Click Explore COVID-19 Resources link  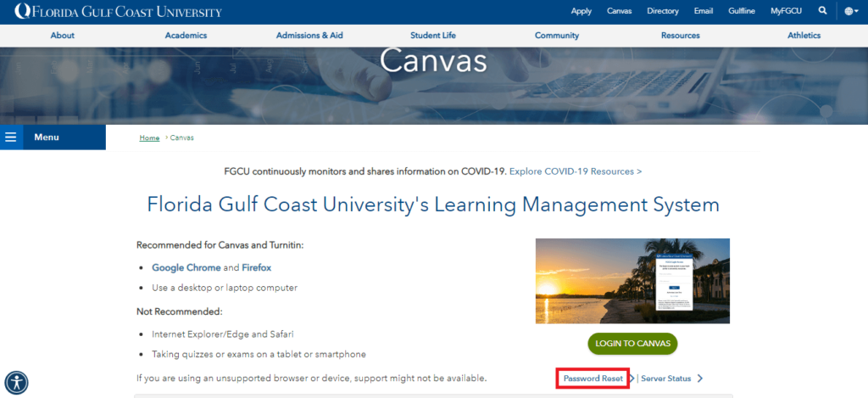tap(576, 171)
